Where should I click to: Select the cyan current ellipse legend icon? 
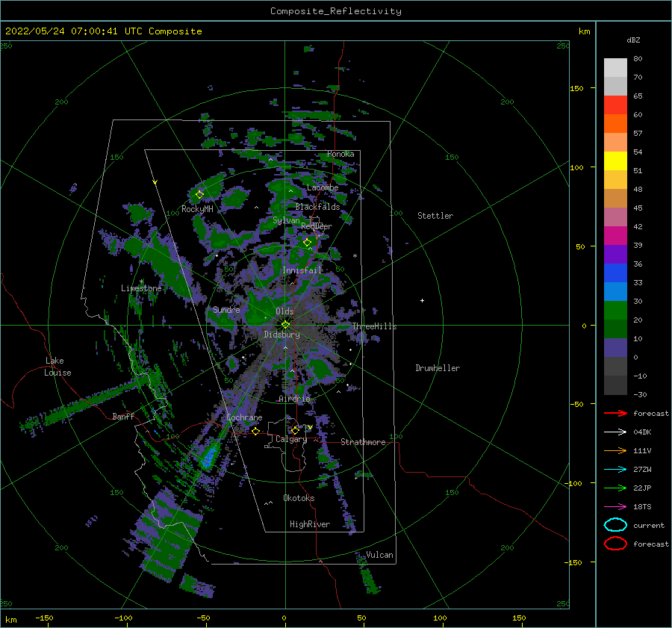pyautogui.click(x=615, y=525)
